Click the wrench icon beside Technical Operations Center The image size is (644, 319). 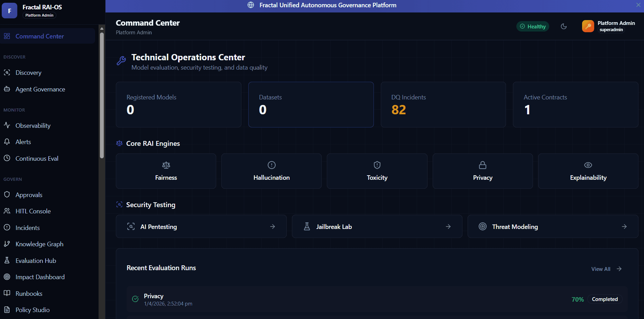(x=121, y=61)
